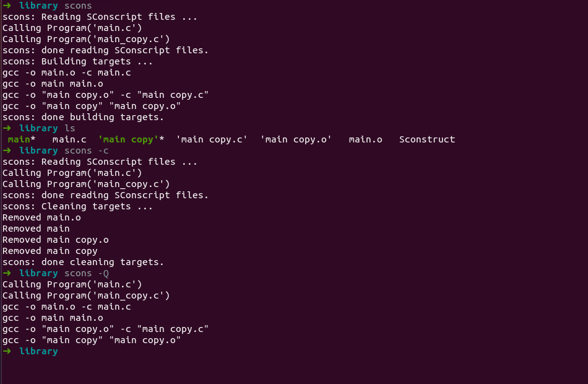Viewport: 588px width, 384px height.
Task: Click the scons command on the first line
Action: point(78,6)
